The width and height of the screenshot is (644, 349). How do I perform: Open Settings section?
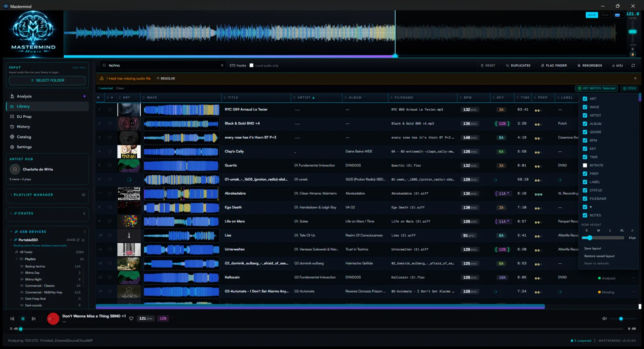coord(47,147)
